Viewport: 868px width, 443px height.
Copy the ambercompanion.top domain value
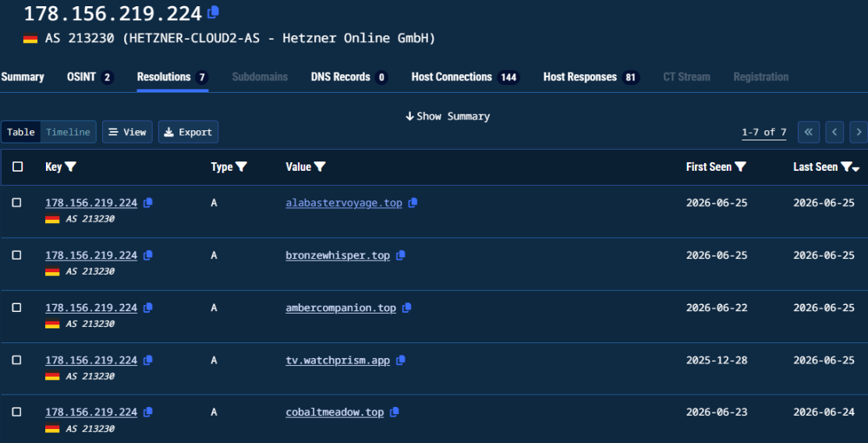tap(407, 308)
